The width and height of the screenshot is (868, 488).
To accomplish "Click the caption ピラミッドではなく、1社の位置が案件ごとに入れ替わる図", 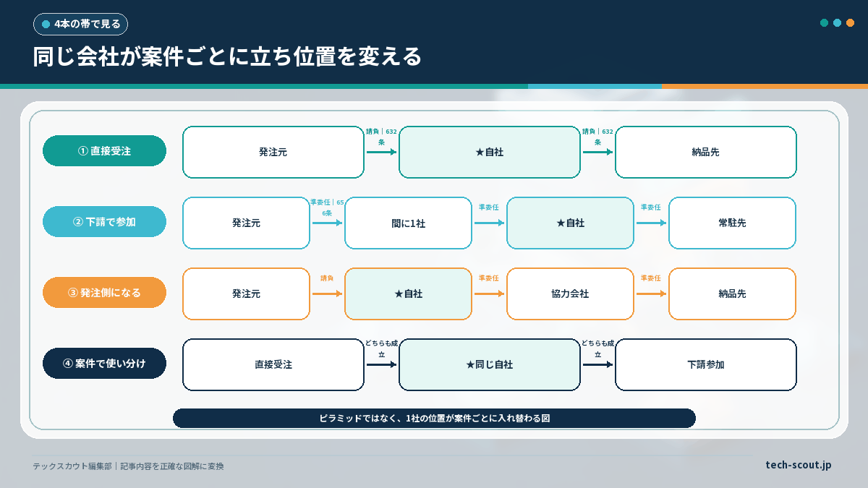I will tap(434, 418).
